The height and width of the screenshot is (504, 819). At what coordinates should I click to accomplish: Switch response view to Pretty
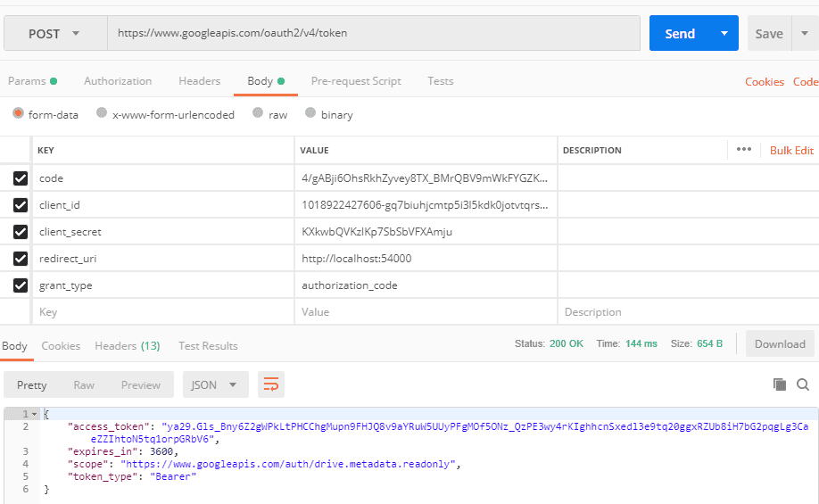[31, 385]
